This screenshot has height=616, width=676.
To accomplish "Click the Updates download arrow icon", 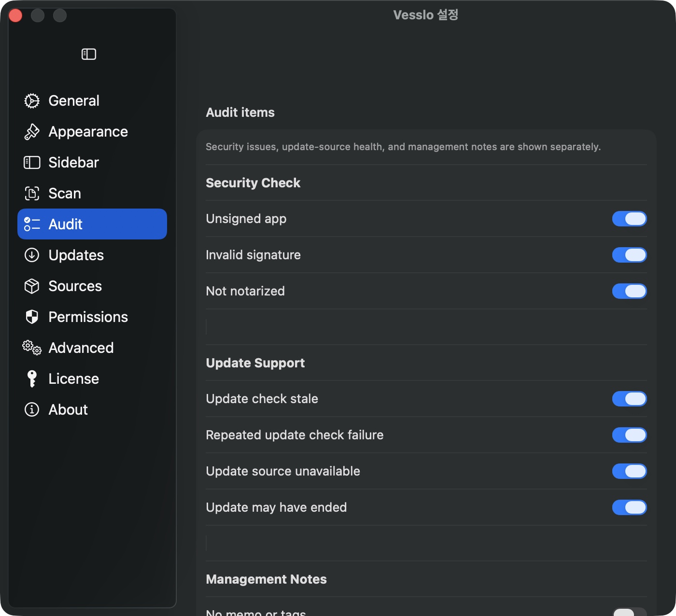I will point(32,255).
